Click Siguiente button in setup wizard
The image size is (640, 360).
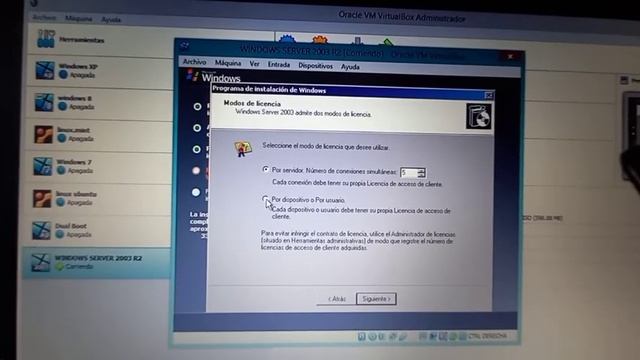click(x=376, y=299)
